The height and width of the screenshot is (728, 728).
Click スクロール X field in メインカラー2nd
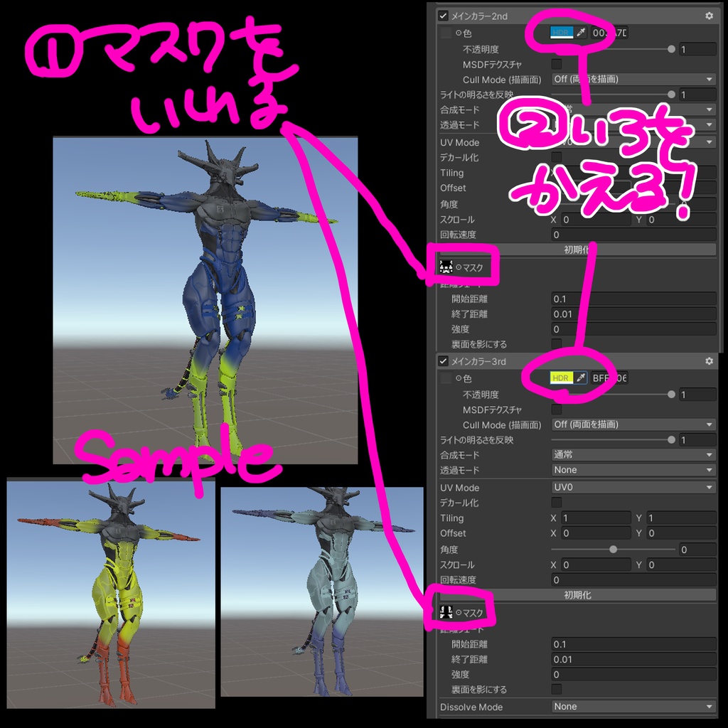tap(596, 219)
